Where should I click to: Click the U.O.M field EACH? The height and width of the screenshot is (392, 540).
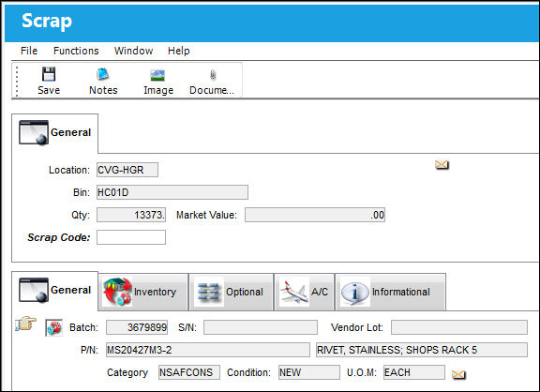(x=414, y=372)
